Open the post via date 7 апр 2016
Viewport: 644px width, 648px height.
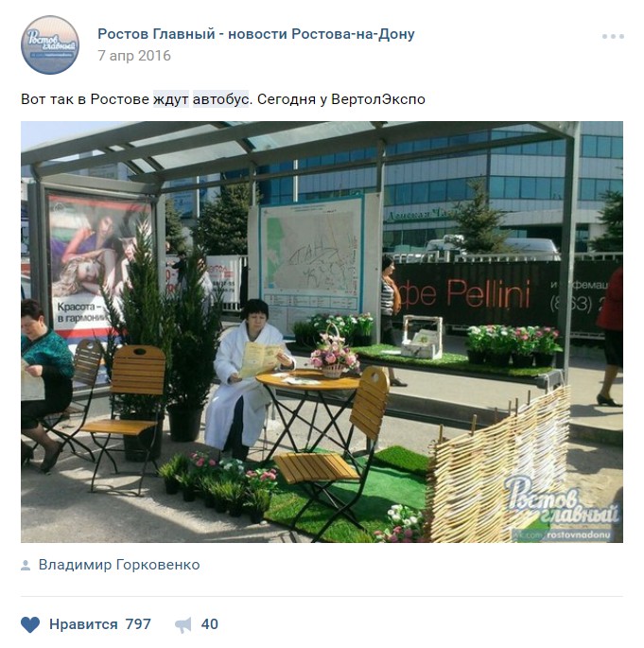tap(134, 56)
